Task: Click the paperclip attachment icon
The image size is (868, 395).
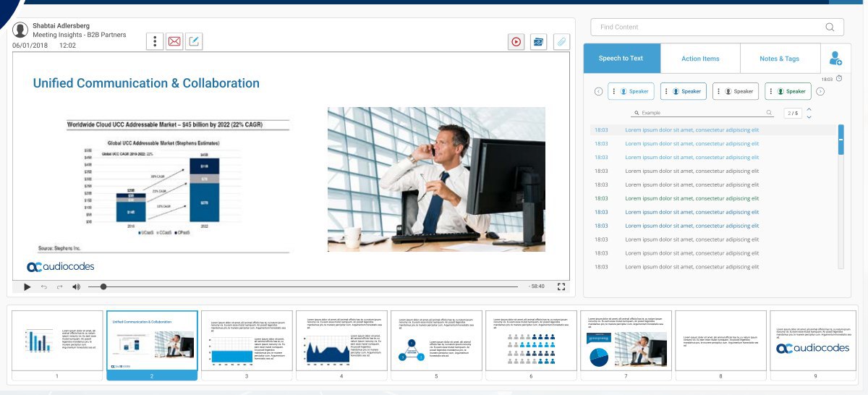Action: coord(561,42)
